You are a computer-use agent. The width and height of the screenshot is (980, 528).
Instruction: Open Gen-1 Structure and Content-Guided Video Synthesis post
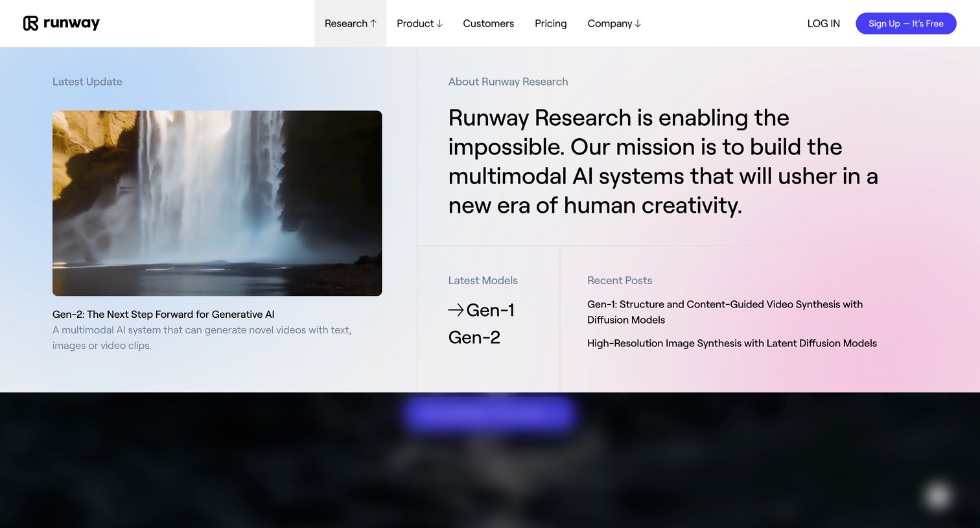pos(725,312)
